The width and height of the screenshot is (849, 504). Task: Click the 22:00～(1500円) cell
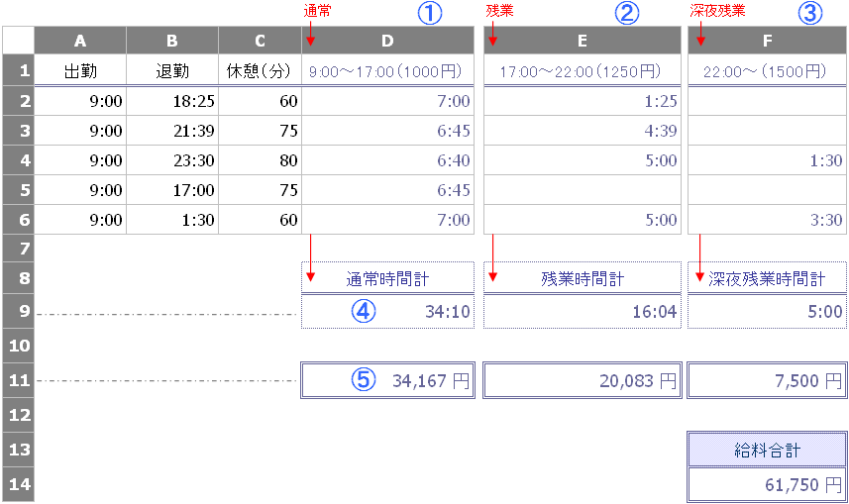pyautogui.click(x=767, y=70)
